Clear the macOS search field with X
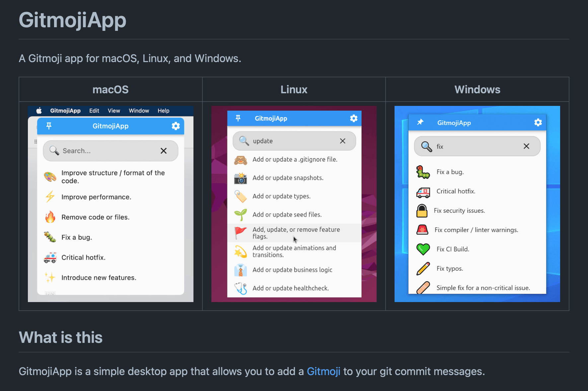This screenshot has width=588, height=391. tap(164, 151)
